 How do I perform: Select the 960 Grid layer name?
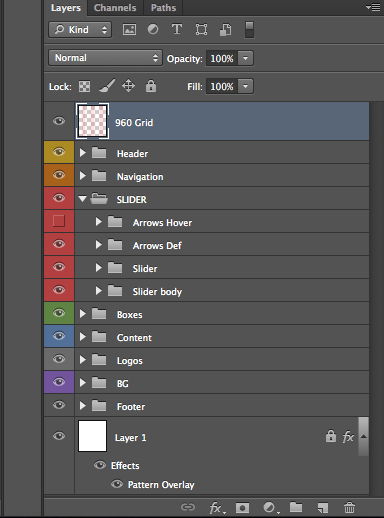click(134, 123)
